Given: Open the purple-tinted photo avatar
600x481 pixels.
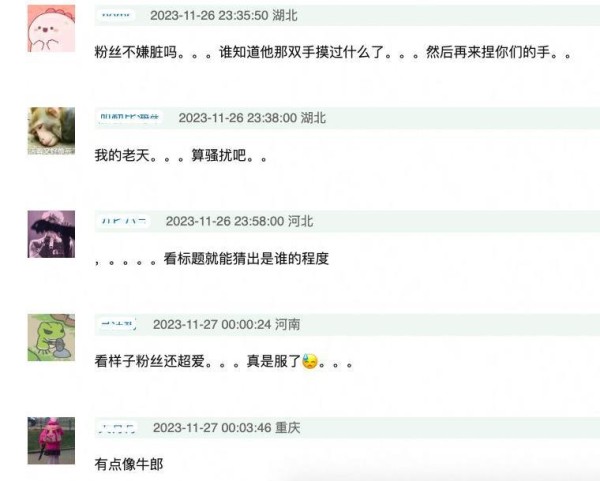Looking at the screenshot, I should coord(51,234).
